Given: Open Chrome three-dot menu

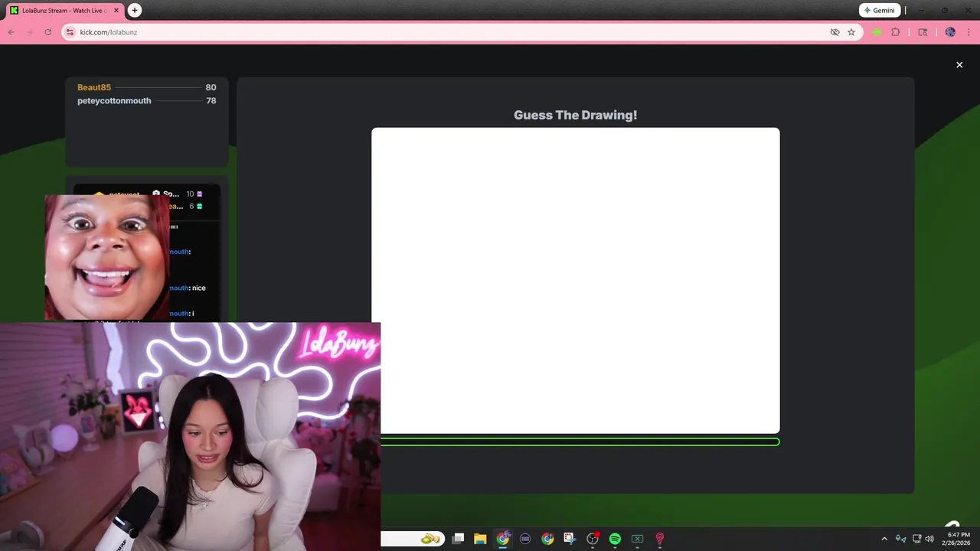Looking at the screenshot, I should pos(969,32).
